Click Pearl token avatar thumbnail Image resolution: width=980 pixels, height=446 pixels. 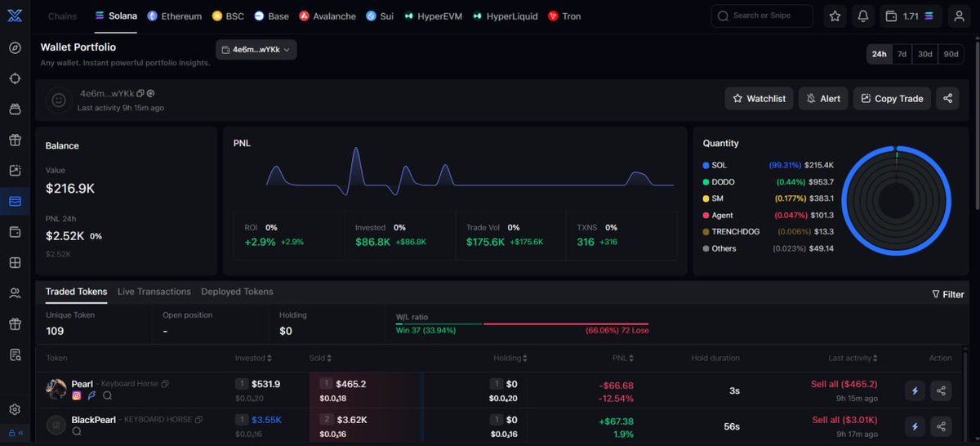click(x=56, y=389)
